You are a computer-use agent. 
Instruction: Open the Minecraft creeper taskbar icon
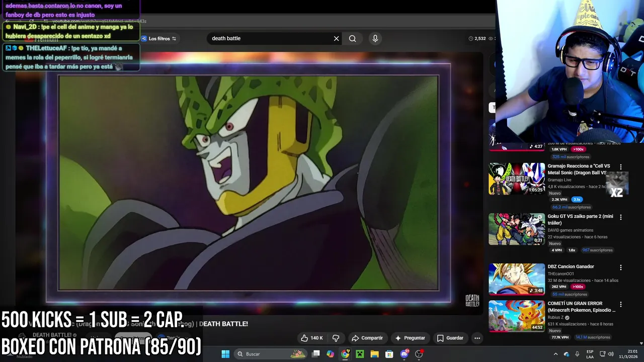(x=360, y=354)
